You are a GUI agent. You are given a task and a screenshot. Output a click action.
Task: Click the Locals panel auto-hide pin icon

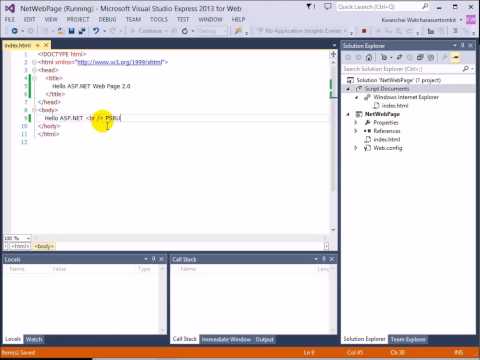154,259
